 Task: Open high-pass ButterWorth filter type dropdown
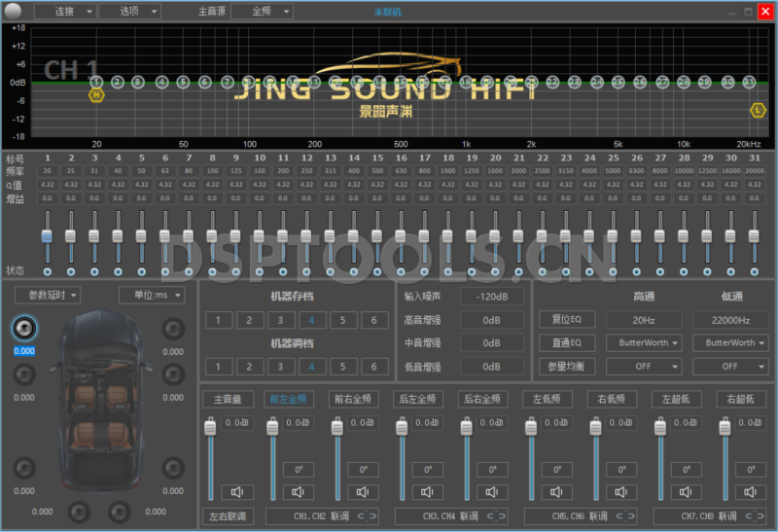coord(644,343)
